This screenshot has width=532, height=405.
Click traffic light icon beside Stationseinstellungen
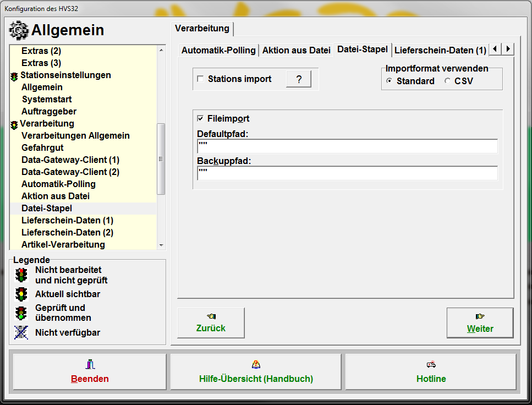coord(14,76)
